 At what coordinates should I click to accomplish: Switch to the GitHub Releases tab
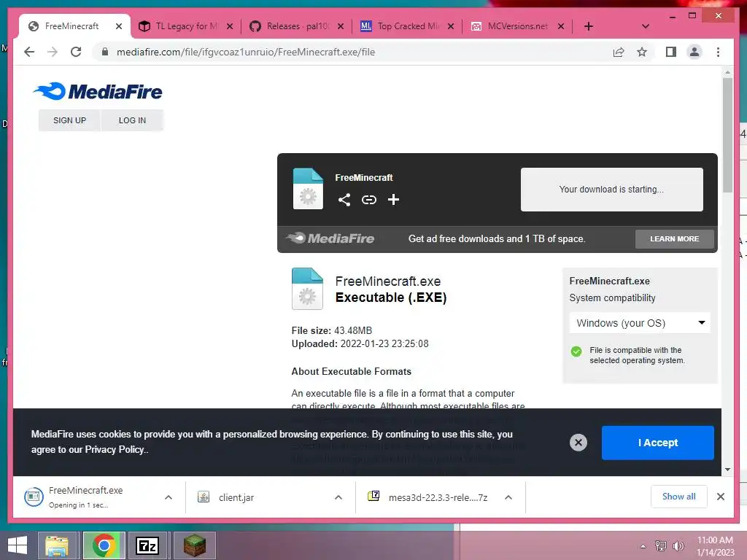(x=298, y=26)
